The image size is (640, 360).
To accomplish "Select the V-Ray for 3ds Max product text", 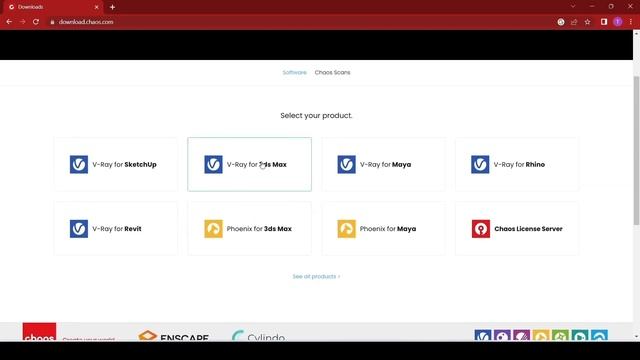I will [257, 164].
